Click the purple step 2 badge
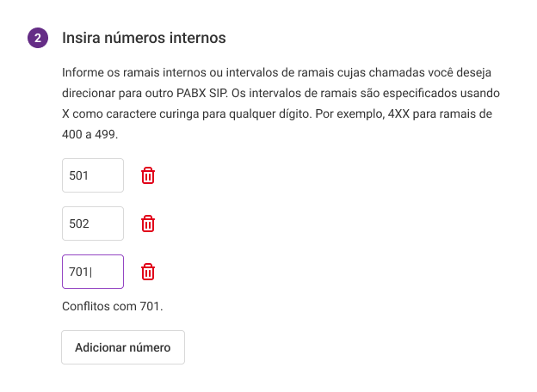Image resolution: width=537 pixels, height=392 pixels. (38, 38)
